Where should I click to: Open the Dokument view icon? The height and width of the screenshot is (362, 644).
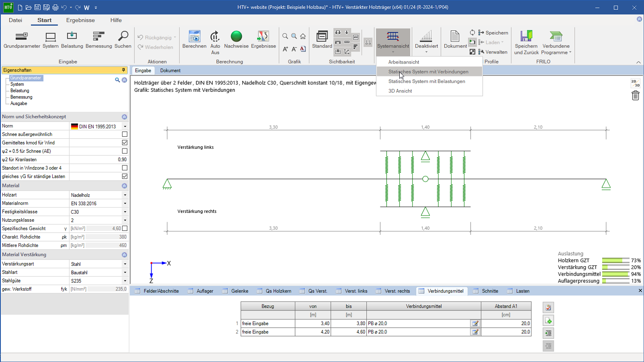pos(455,40)
